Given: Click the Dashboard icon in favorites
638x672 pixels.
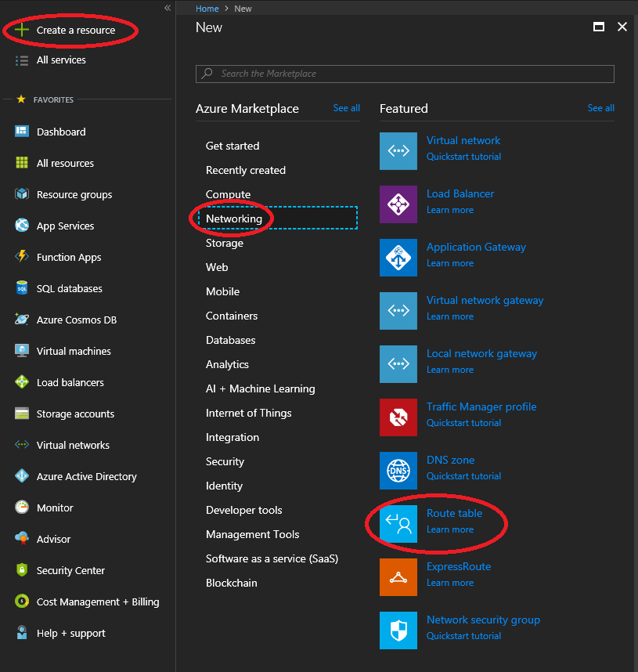Looking at the screenshot, I should (x=22, y=131).
